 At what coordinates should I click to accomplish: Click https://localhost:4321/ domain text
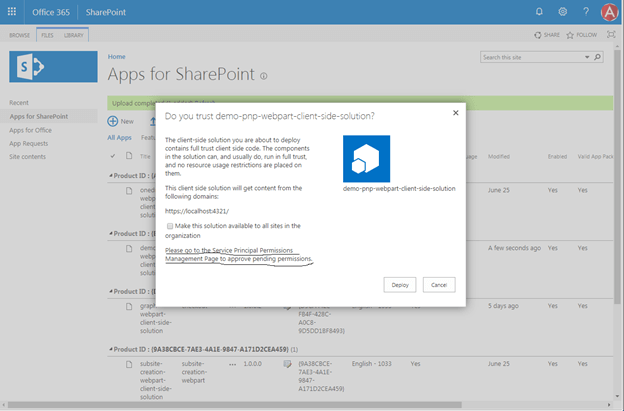pos(197,211)
